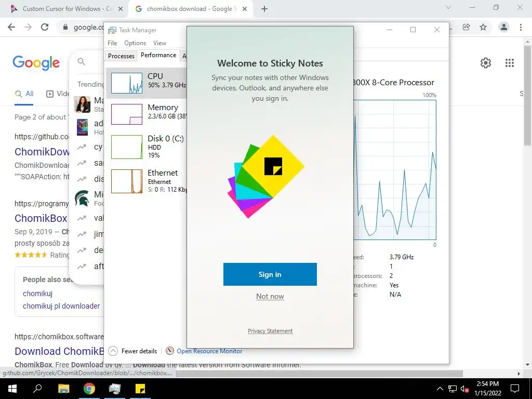The width and height of the screenshot is (532, 399).
Task: Go back in Chrome
Action: click(x=11, y=27)
